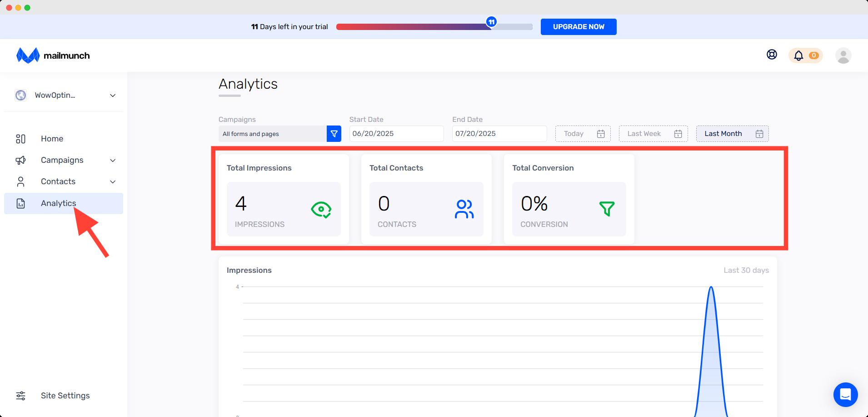Click the UPGRADE NOW button
The height and width of the screenshot is (417, 868).
579,27
